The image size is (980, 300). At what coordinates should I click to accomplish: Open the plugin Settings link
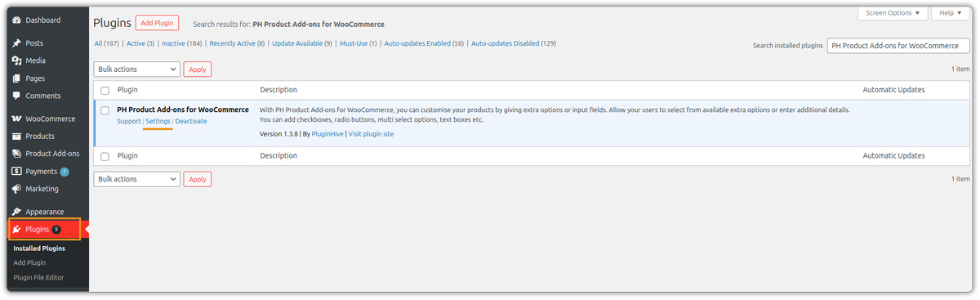click(158, 121)
